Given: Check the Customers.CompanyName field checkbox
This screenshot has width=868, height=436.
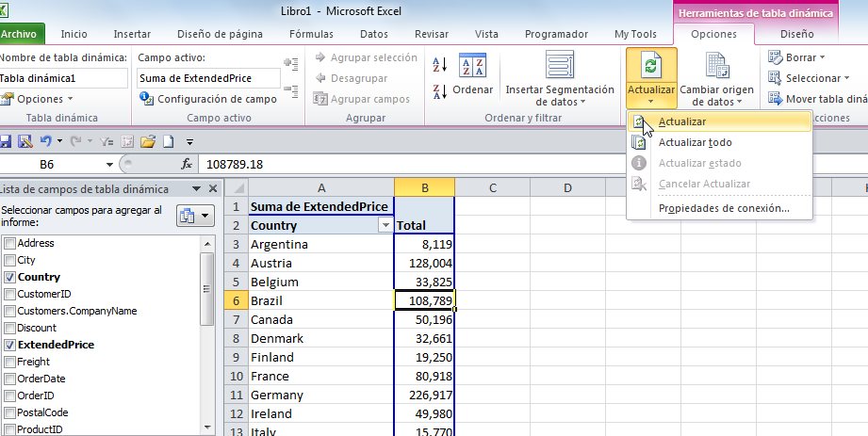Looking at the screenshot, I should [x=9, y=311].
